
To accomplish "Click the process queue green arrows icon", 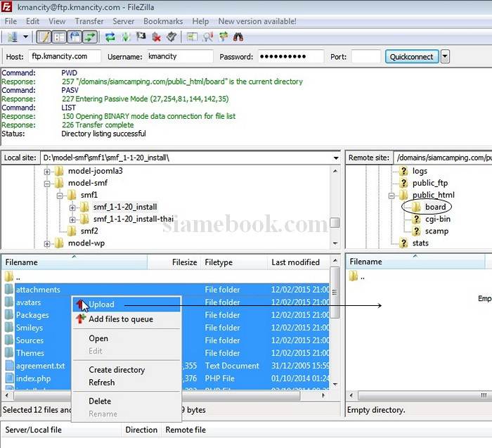I will 126,37.
